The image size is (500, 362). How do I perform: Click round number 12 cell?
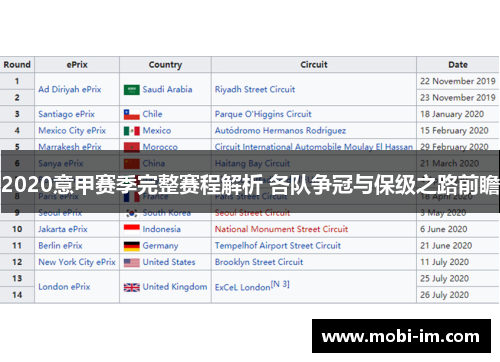pos(17,262)
